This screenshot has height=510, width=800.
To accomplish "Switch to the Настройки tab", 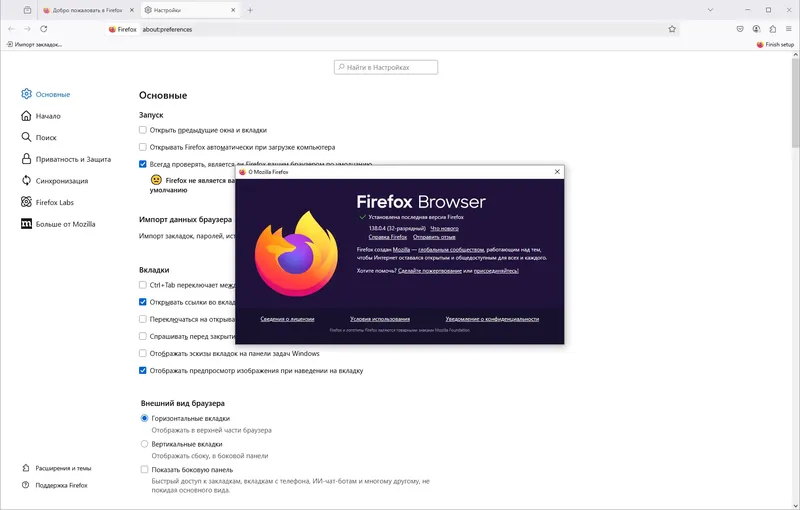I will tap(190, 10).
